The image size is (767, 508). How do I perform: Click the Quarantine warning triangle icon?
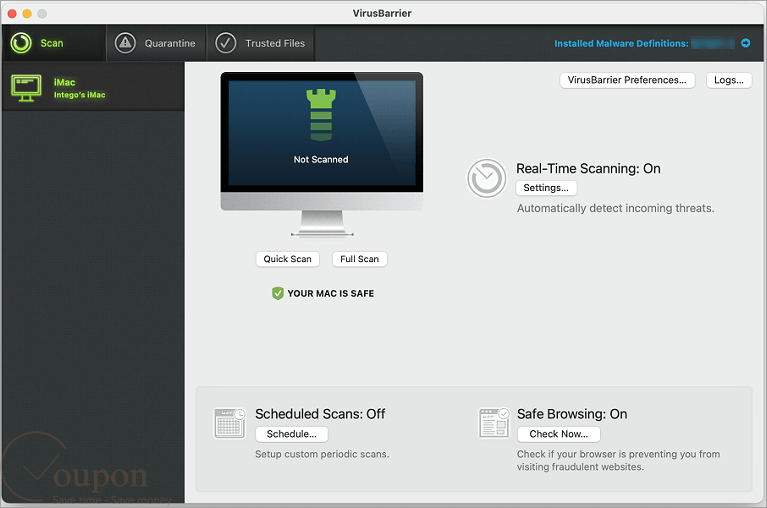coord(125,43)
